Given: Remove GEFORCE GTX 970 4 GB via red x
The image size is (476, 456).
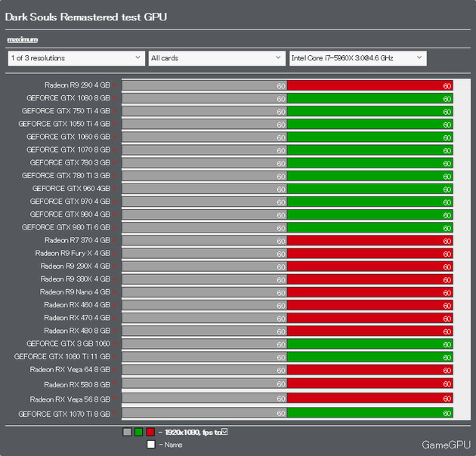Looking at the screenshot, I should coord(115,202).
